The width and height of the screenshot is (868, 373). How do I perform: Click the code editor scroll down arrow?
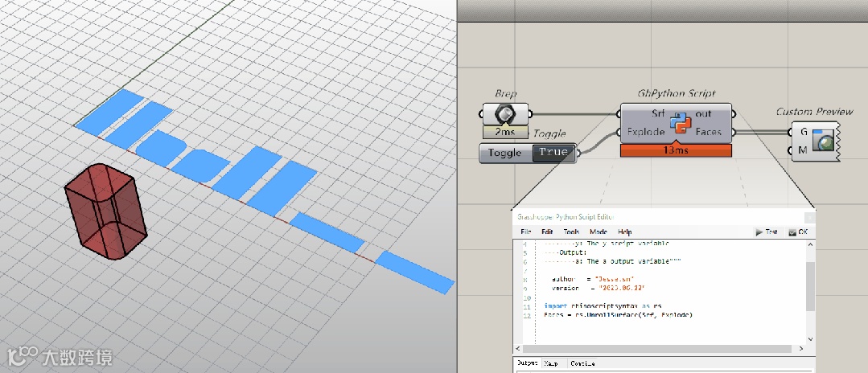point(810,339)
